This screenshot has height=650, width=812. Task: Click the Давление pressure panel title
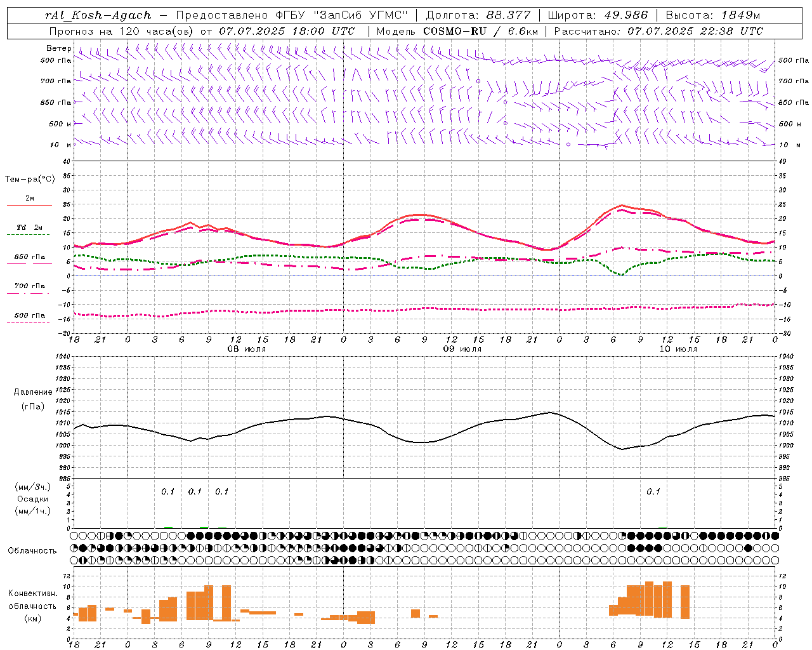click(x=33, y=392)
